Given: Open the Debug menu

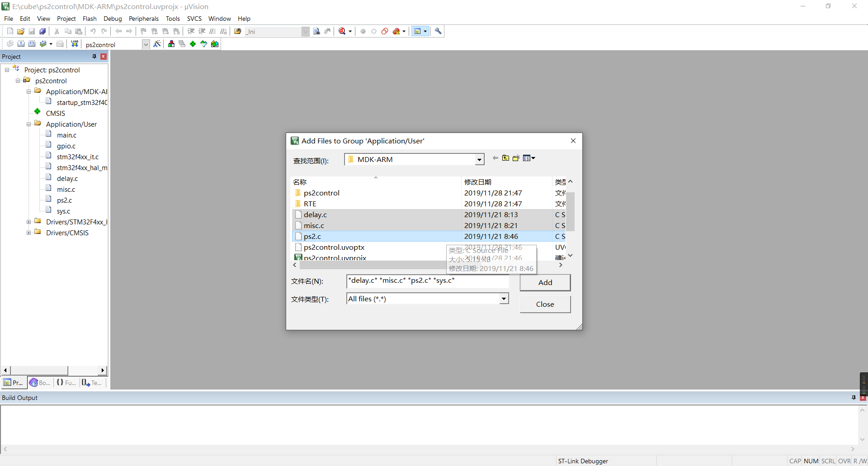Looking at the screenshot, I should pos(113,19).
